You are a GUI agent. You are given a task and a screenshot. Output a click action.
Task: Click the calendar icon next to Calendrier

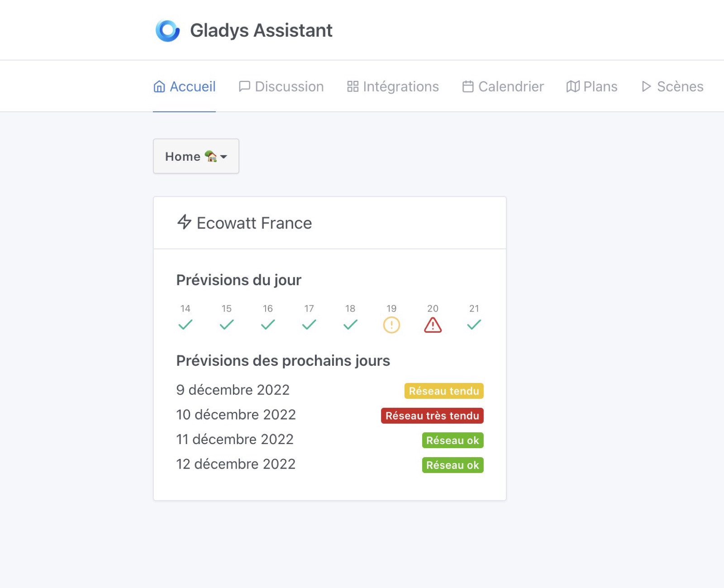coord(468,86)
